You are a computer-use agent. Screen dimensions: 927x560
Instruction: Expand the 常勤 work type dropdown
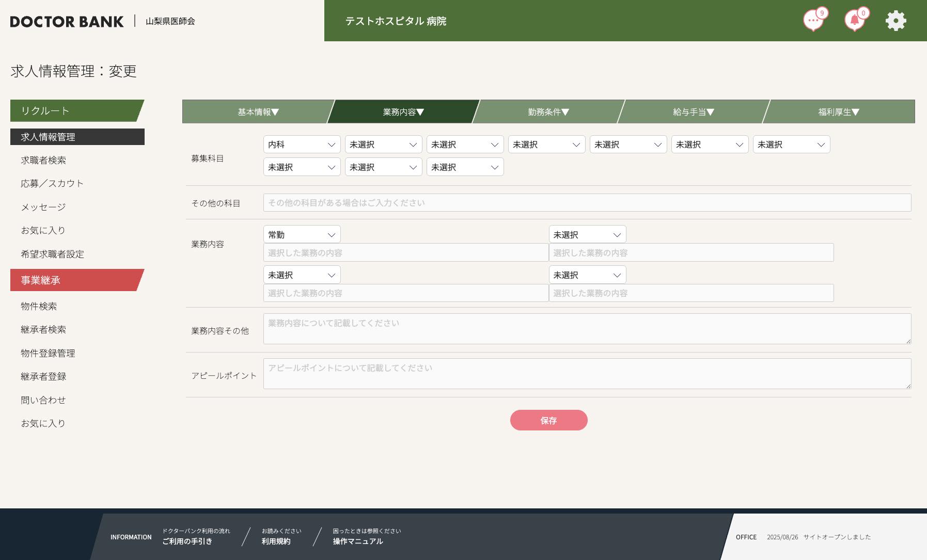[302, 235]
